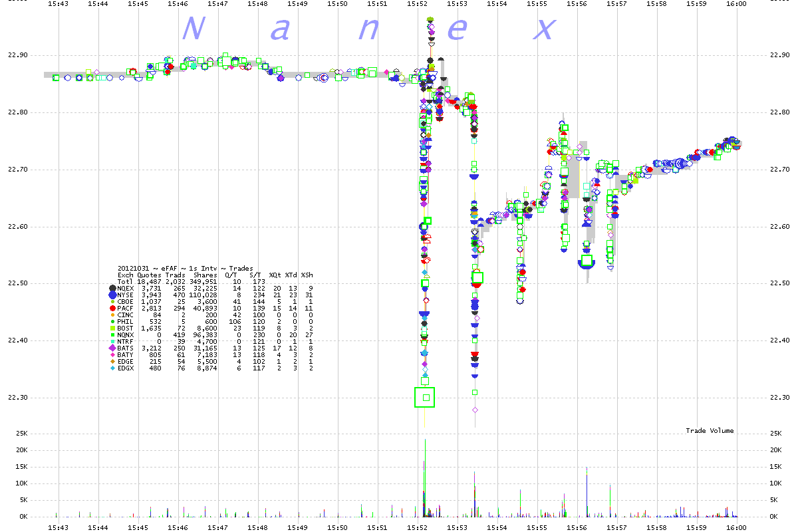Click NQNX shares value '96,383'
The width and height of the screenshot is (798, 532).
click(x=205, y=335)
